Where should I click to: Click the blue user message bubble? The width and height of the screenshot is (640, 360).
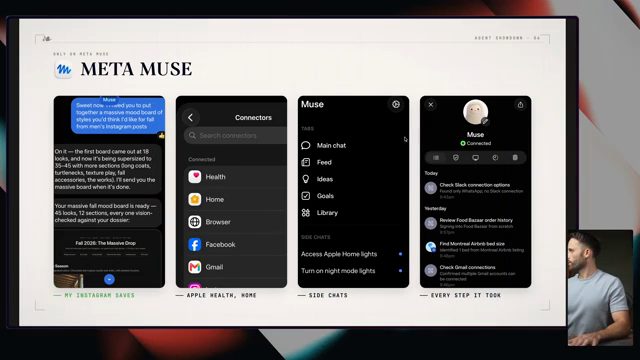tap(118, 116)
